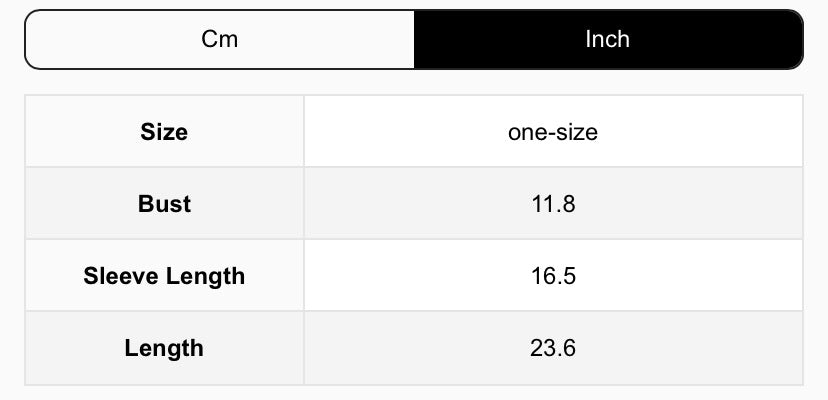Click the bold Size text

pyautogui.click(x=164, y=132)
